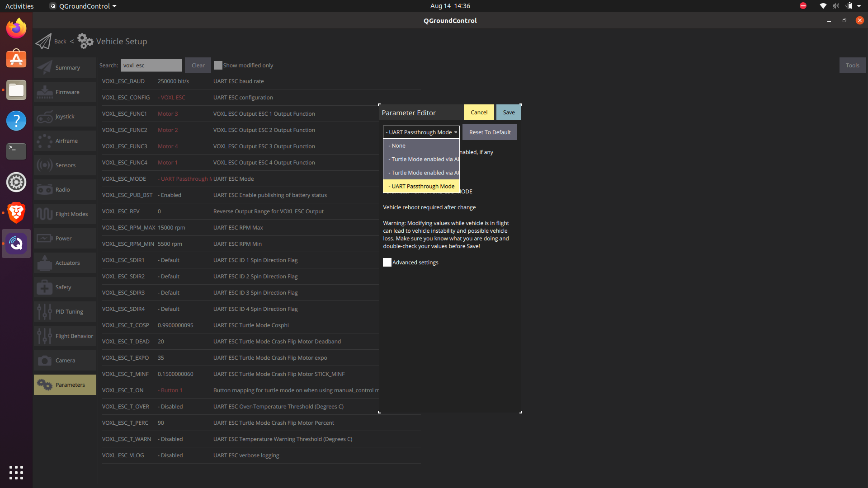Open VOXL_ESC_FUNC4 Motor 1 value
Image resolution: width=868 pixels, height=488 pixels.
pos(168,163)
